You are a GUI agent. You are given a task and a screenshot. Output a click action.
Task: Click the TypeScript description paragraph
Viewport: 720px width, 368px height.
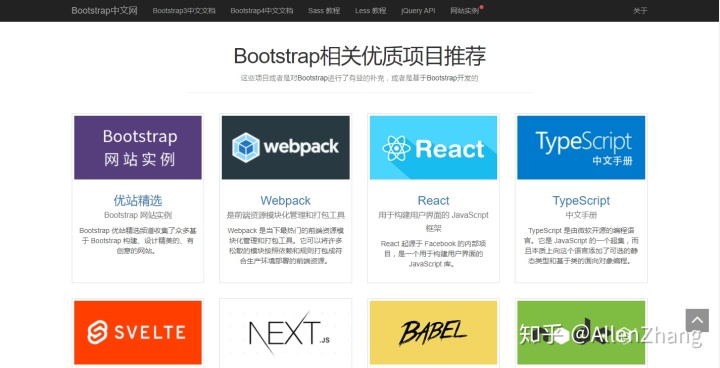pos(581,246)
